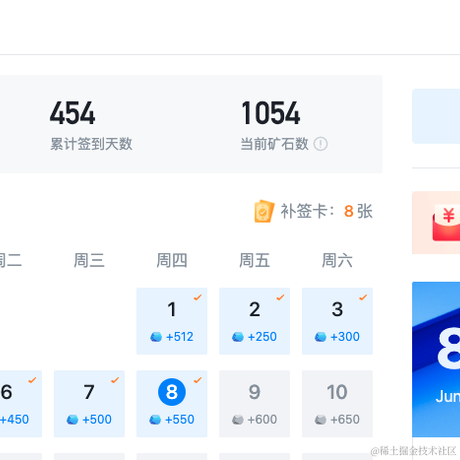
Task: Click the blue ore icon on day 7
Action: 72,420
